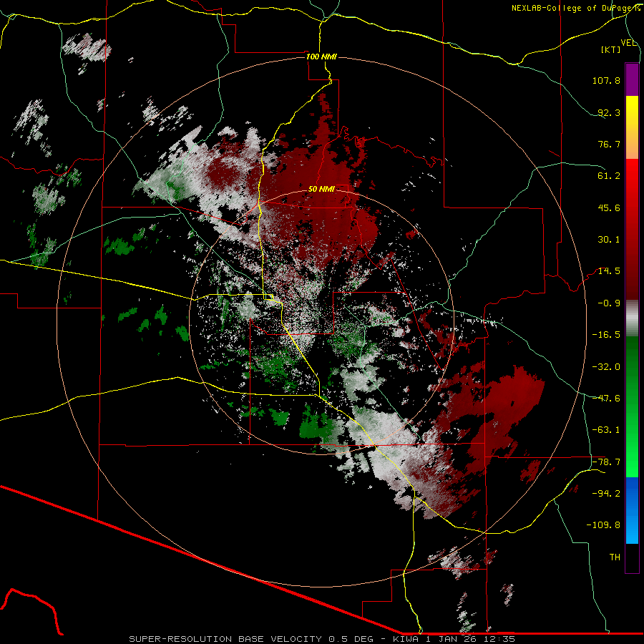644x644 pixels.
Task: Click the -109.8 legend value
Action: (603, 525)
